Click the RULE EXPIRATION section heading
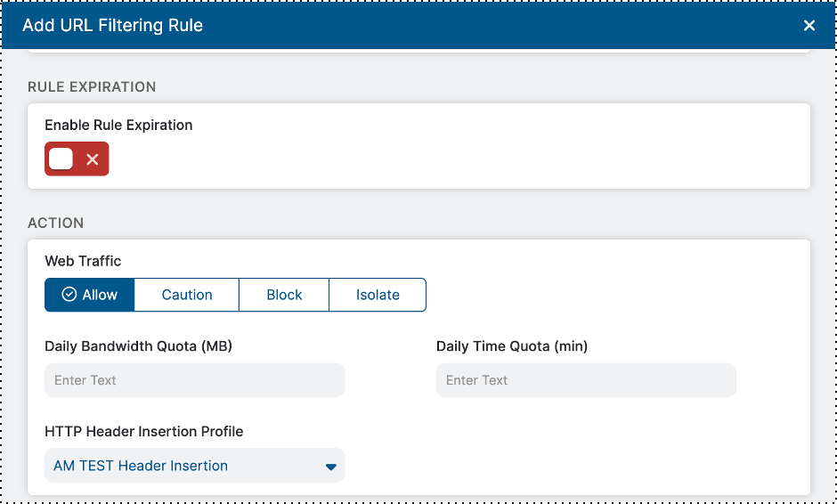The width and height of the screenshot is (837, 504). 92,87
